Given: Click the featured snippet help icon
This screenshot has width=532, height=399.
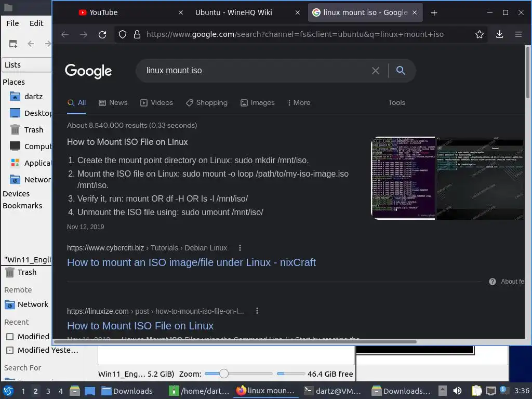Looking at the screenshot, I should coord(493,282).
